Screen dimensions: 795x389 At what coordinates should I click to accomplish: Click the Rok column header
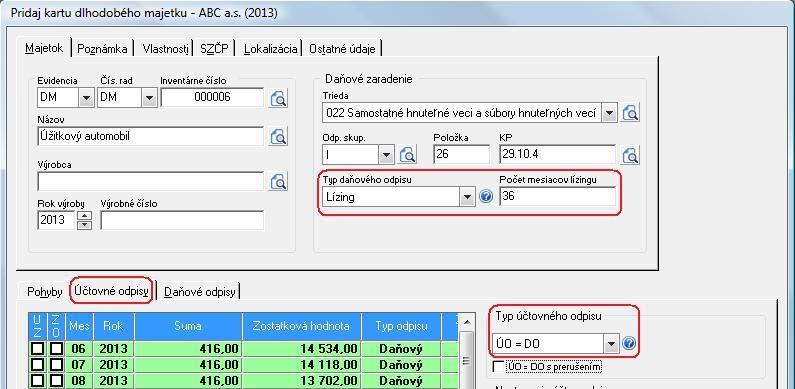[x=113, y=326]
